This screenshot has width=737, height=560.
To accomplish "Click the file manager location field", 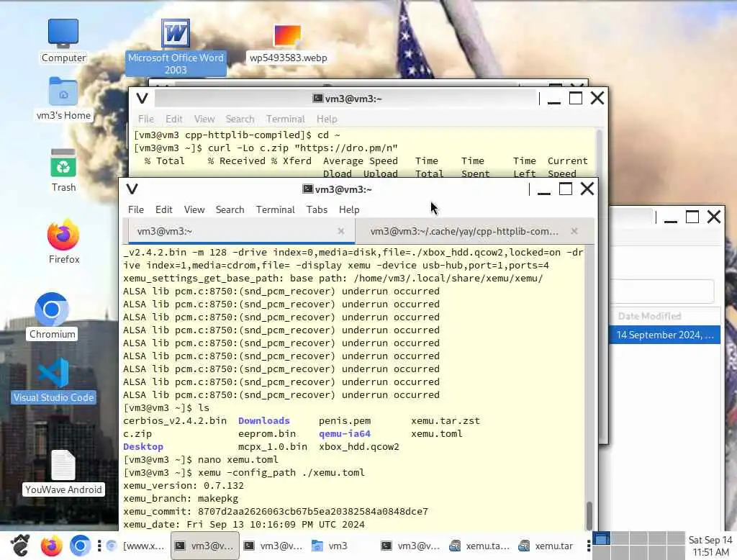I will coord(662,292).
